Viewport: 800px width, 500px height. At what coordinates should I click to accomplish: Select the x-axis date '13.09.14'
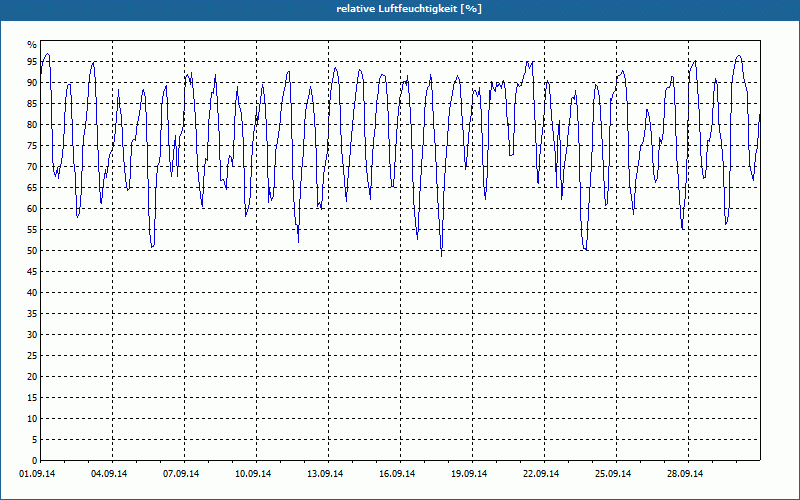click(325, 474)
